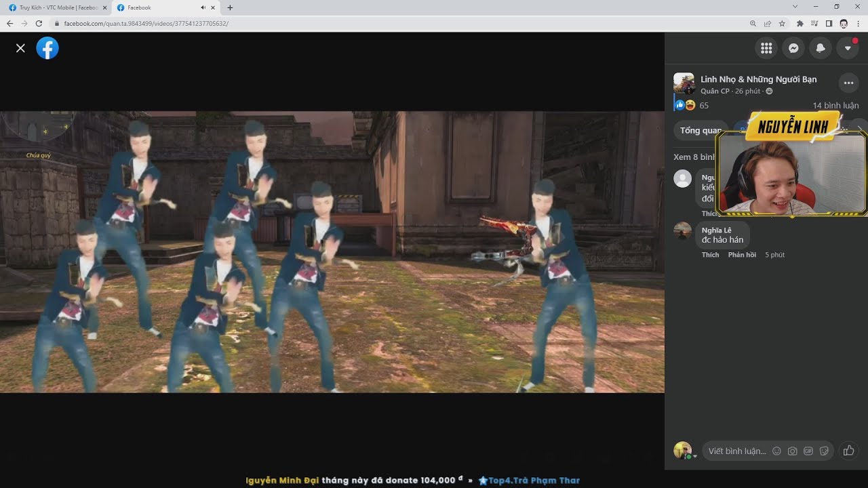View site info lock icon
Screen dimensions: 868x488
57,23
